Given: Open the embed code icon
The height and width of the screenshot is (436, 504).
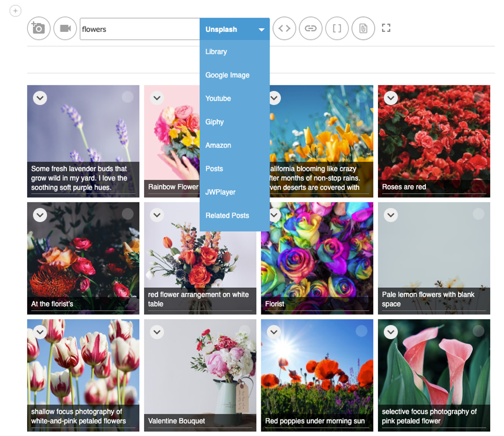Looking at the screenshot, I should pyautogui.click(x=284, y=29).
